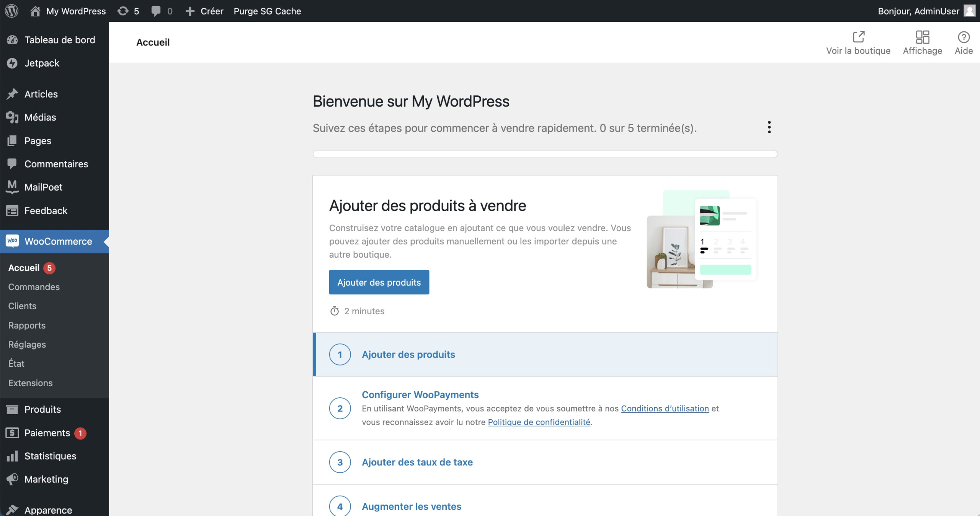Click the Commentaires bubble icon in sidebar

[12, 164]
